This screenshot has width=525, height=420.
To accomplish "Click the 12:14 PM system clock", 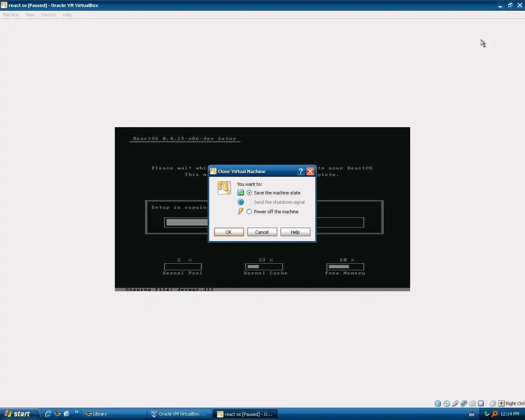I will pos(510,414).
